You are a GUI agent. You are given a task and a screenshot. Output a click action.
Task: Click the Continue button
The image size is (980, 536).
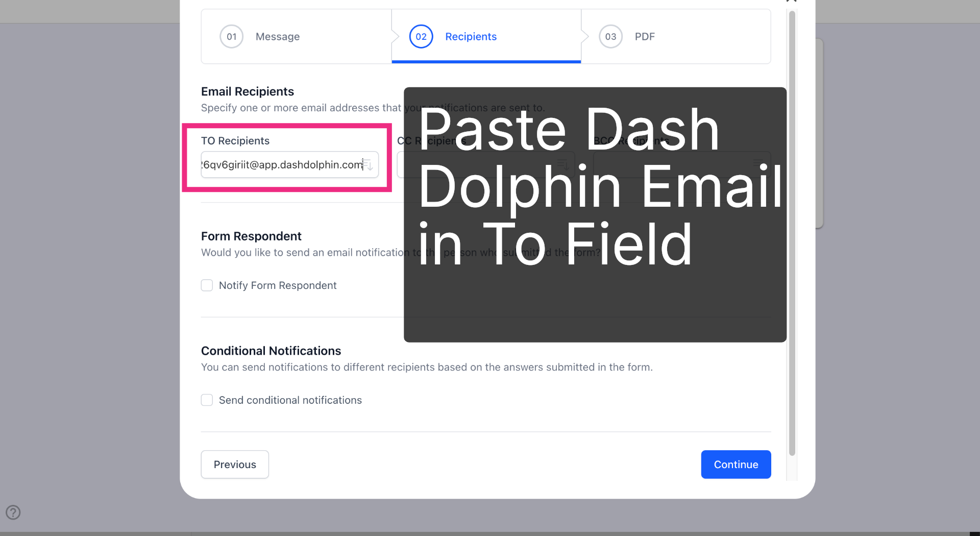[736, 465]
